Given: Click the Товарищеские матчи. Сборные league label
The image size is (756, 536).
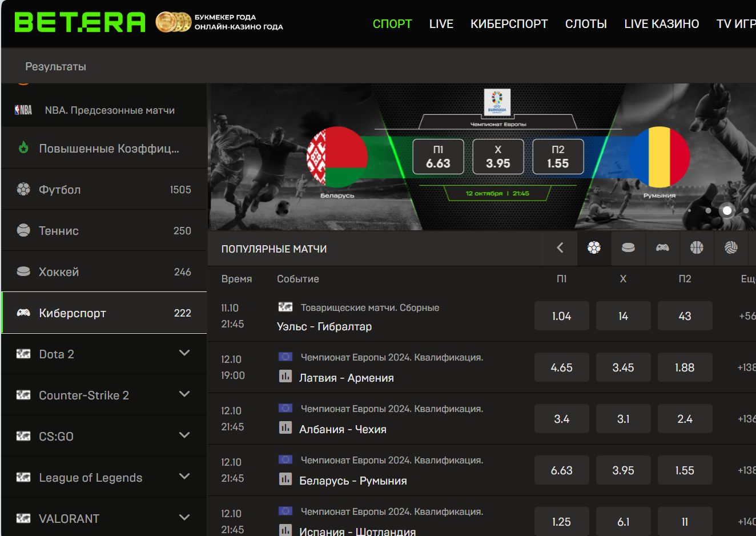Looking at the screenshot, I should click(x=370, y=307).
